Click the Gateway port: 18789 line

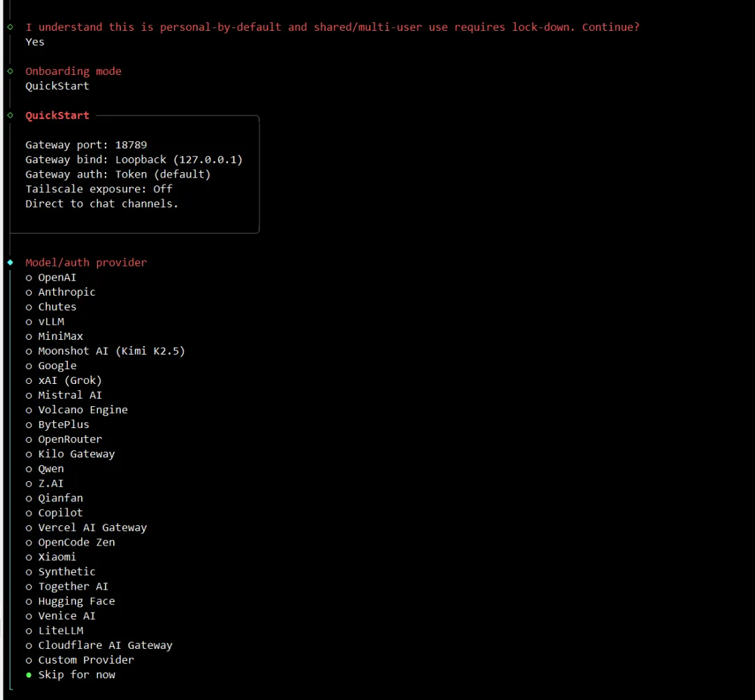(x=86, y=145)
